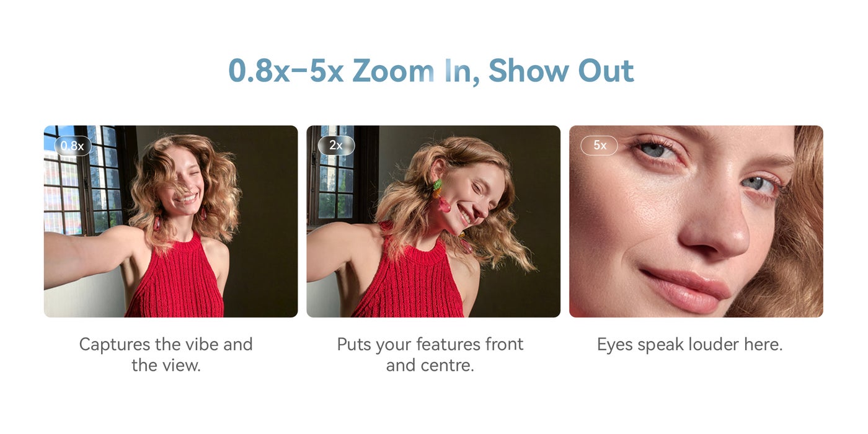Click caption "Eyes speak louder here."
This screenshot has width=868, height=434.
(690, 345)
